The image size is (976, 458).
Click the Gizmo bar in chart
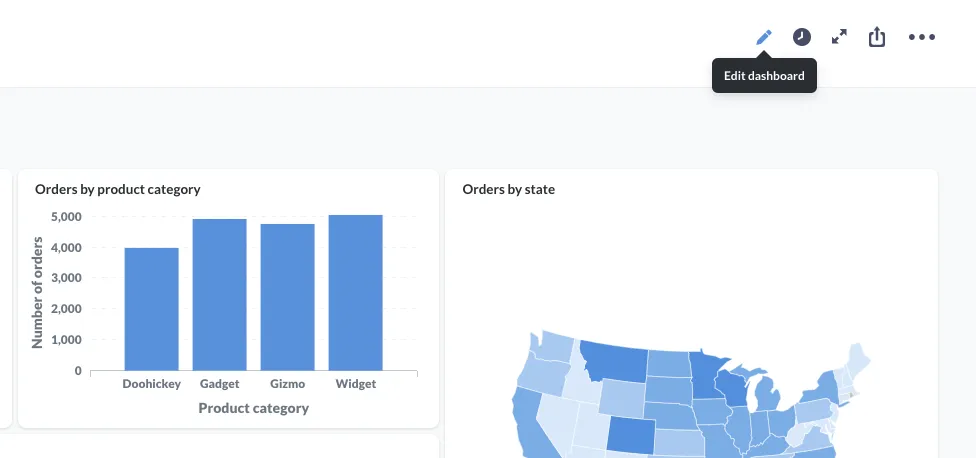pyautogui.click(x=287, y=297)
